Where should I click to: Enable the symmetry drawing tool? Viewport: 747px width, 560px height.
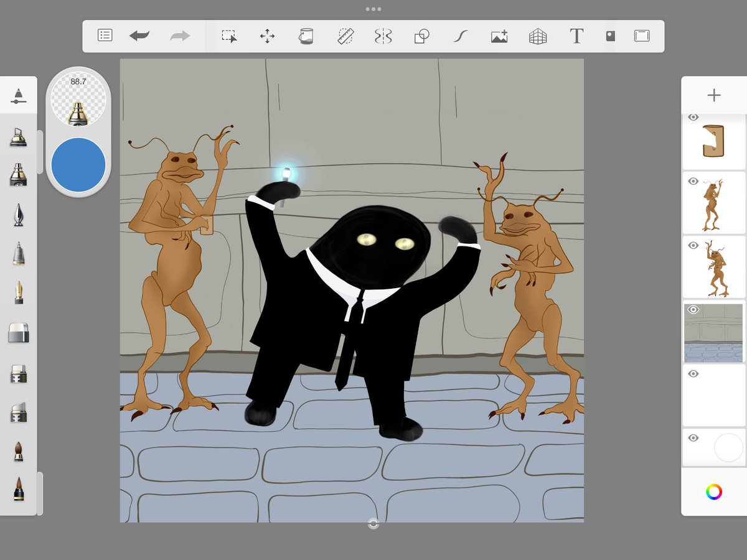(383, 36)
